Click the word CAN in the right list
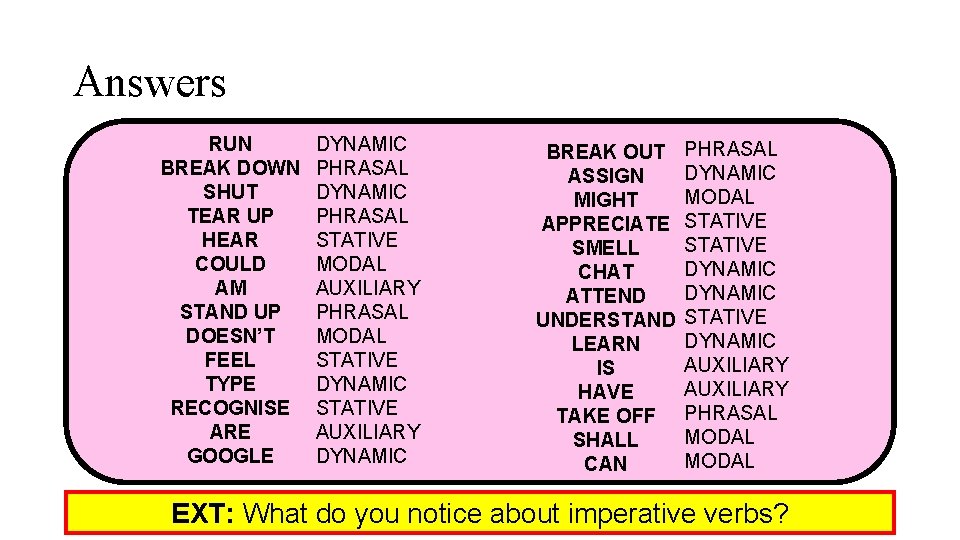This screenshot has height=540, width=960. (605, 464)
